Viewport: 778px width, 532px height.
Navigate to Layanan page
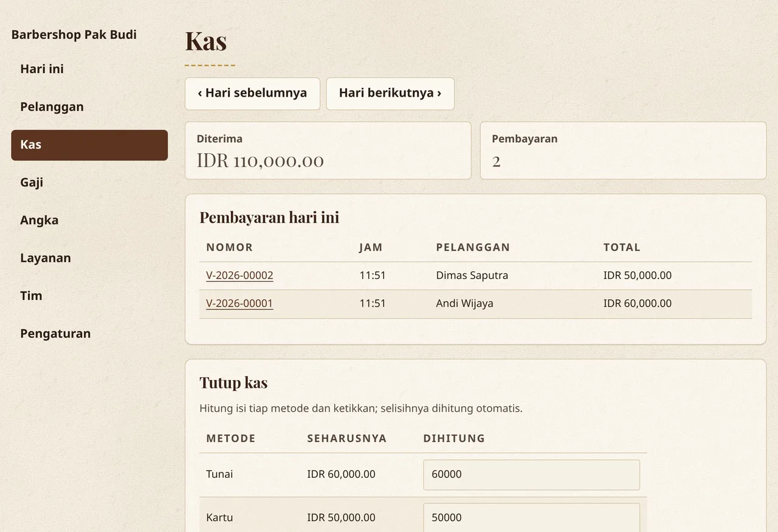pos(89,258)
